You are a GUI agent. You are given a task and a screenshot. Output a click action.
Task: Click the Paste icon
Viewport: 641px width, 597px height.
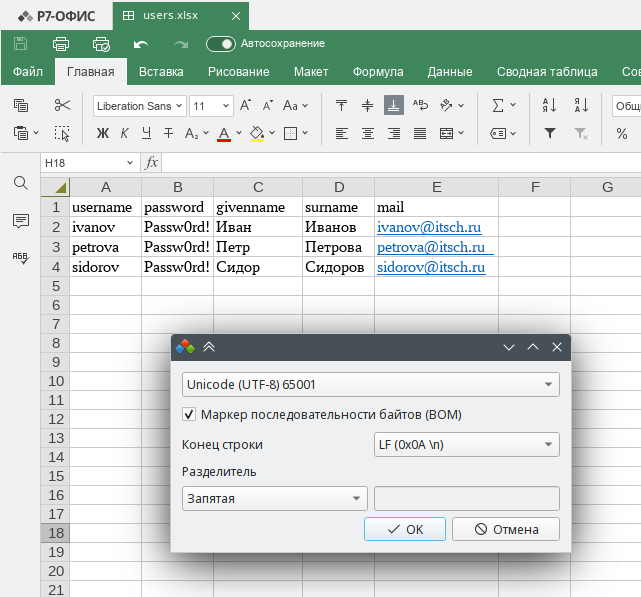tap(21, 133)
